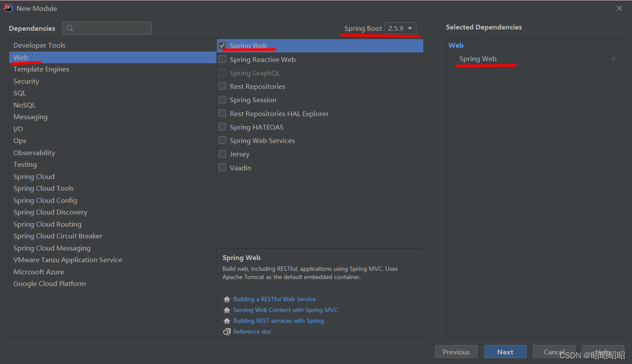This screenshot has width=632, height=364.
Task: Enable Rest Repositories HAL Explorer checkbox
Action: coord(223,113)
